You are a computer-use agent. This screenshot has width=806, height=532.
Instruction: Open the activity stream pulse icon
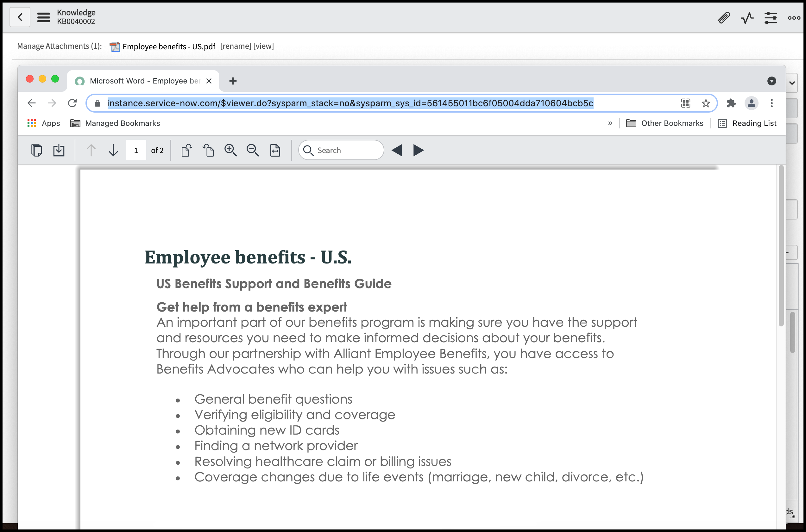[746, 18]
